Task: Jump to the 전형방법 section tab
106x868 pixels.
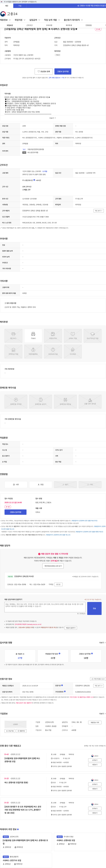Action: [x=89, y=25]
